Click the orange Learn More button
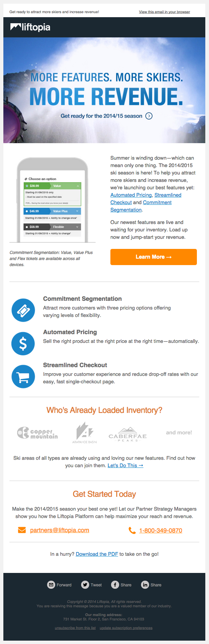 pos(153,257)
